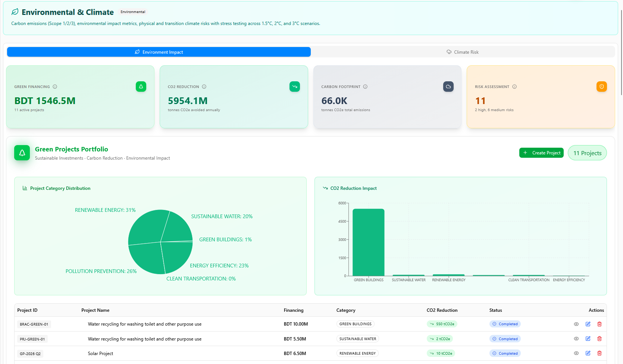This screenshot has width=623, height=364.
Task: Click the info icon beside CO2 Reduction
Action: [x=204, y=87]
